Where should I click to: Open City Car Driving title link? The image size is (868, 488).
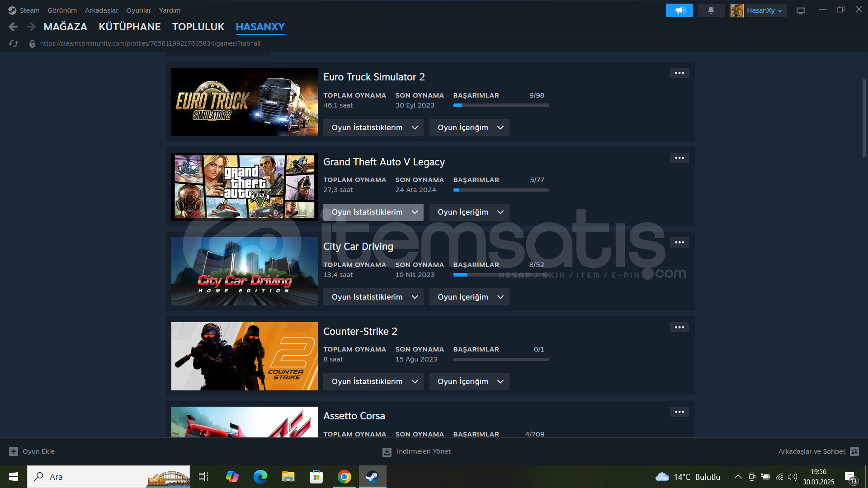(358, 247)
